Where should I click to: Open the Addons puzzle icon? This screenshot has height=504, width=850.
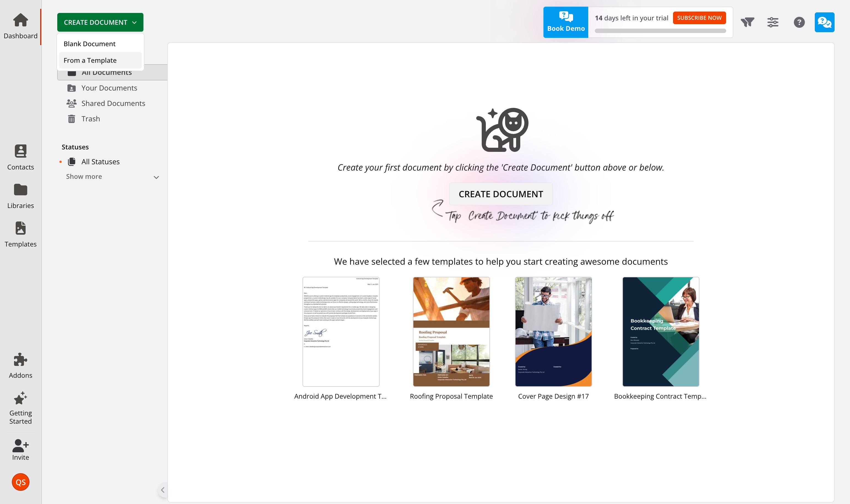click(x=20, y=359)
